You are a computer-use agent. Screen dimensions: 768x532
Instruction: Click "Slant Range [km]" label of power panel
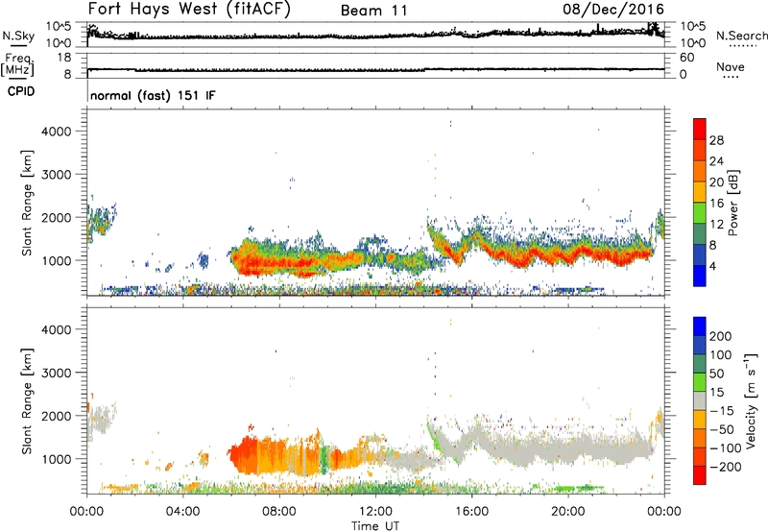tap(27, 203)
